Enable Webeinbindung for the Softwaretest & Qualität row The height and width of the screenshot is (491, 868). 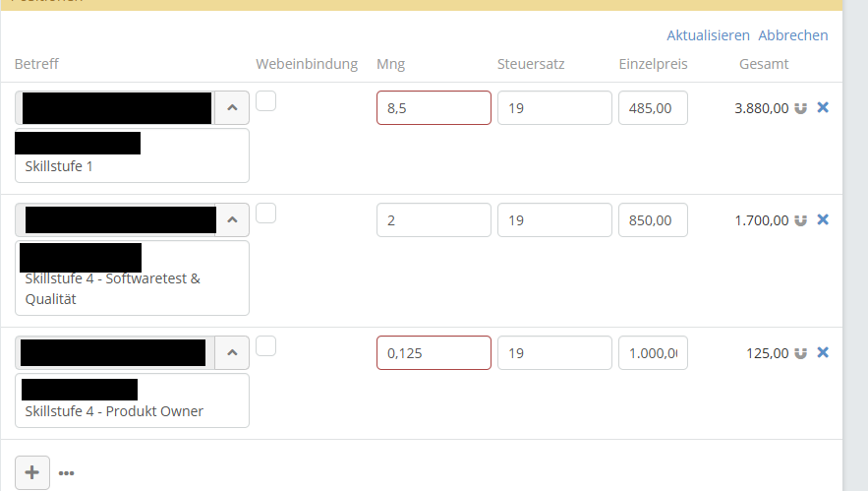tap(266, 213)
